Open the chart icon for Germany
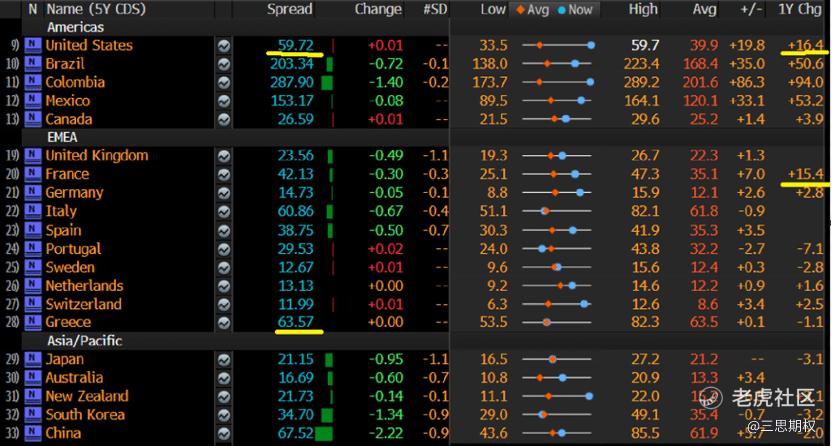Image resolution: width=832 pixels, height=446 pixels. 224,193
